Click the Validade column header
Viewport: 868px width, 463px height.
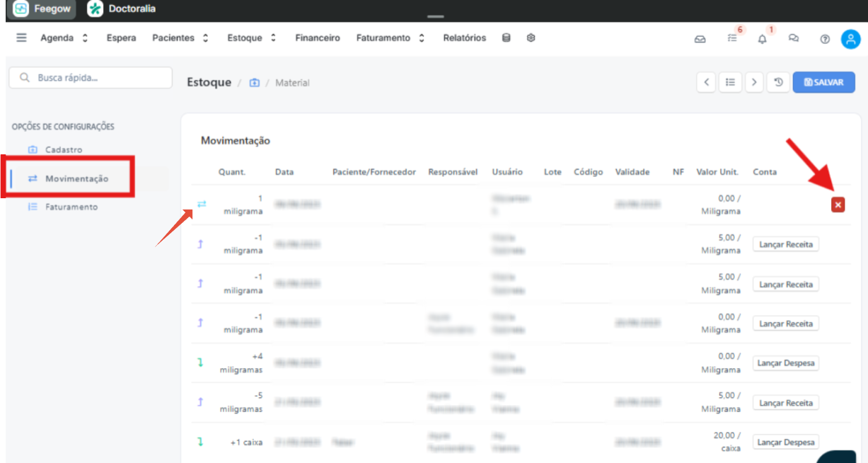[632, 172]
